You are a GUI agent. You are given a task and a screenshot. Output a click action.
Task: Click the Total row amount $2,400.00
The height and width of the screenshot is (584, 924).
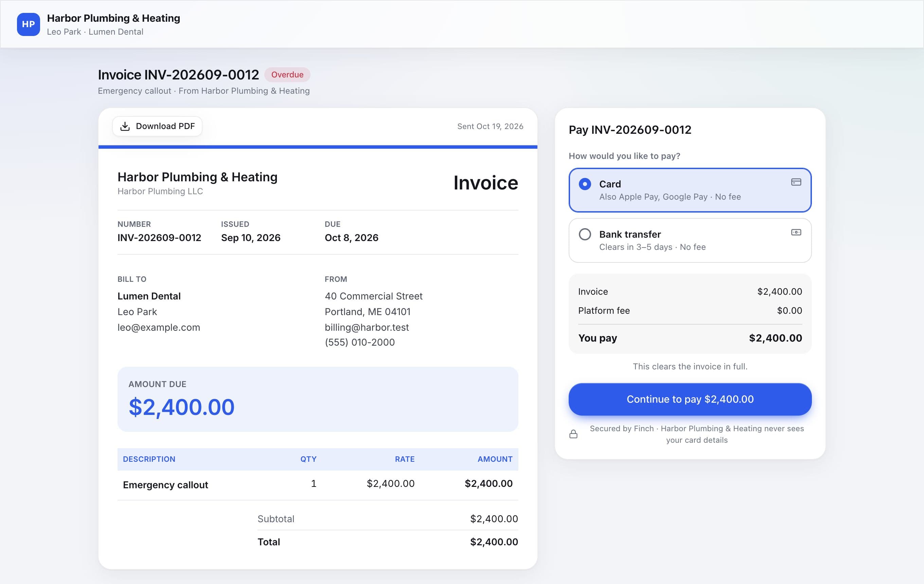click(494, 542)
